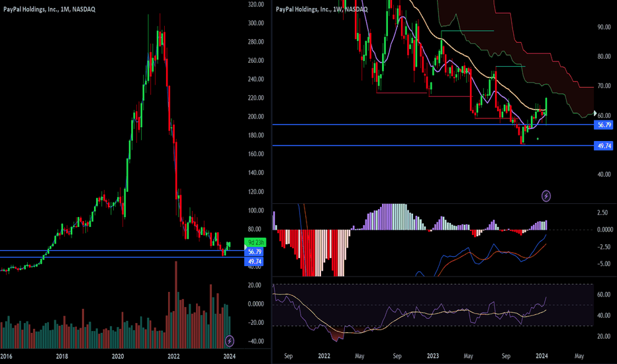The width and height of the screenshot is (617, 364).
Task: Click the 2020 label on the monthly time axis
Action: click(118, 356)
